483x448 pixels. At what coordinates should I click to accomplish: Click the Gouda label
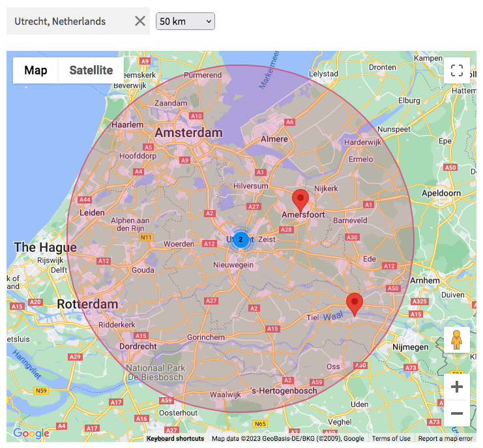pyautogui.click(x=143, y=270)
